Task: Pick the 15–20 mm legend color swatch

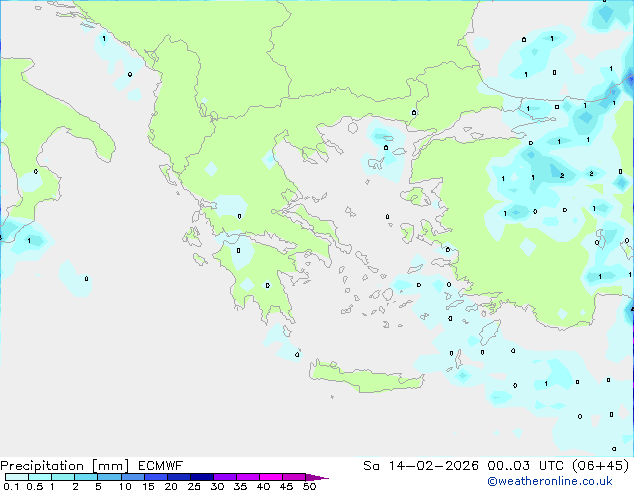Action: (x=156, y=477)
